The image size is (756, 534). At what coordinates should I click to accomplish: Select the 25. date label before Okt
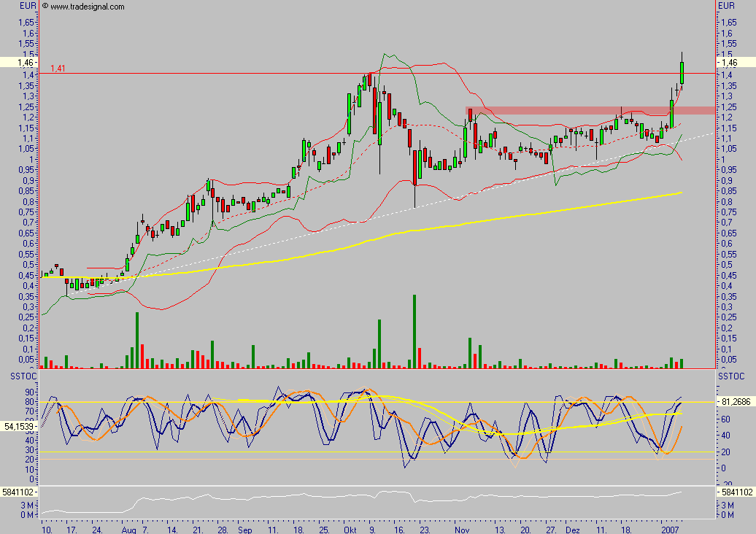[324, 530]
